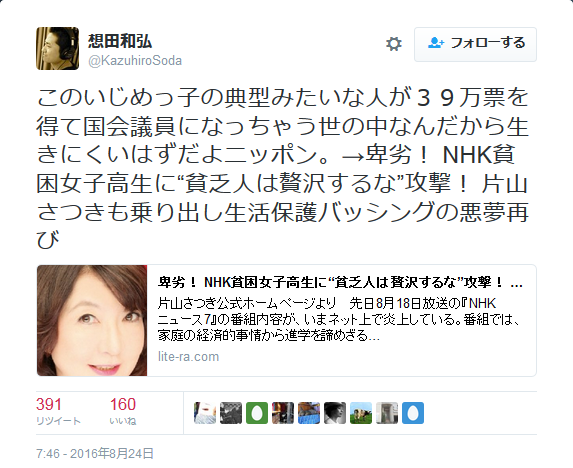Click the blue egg avatar at row end
This screenshot has height=468, width=573.
(413, 413)
